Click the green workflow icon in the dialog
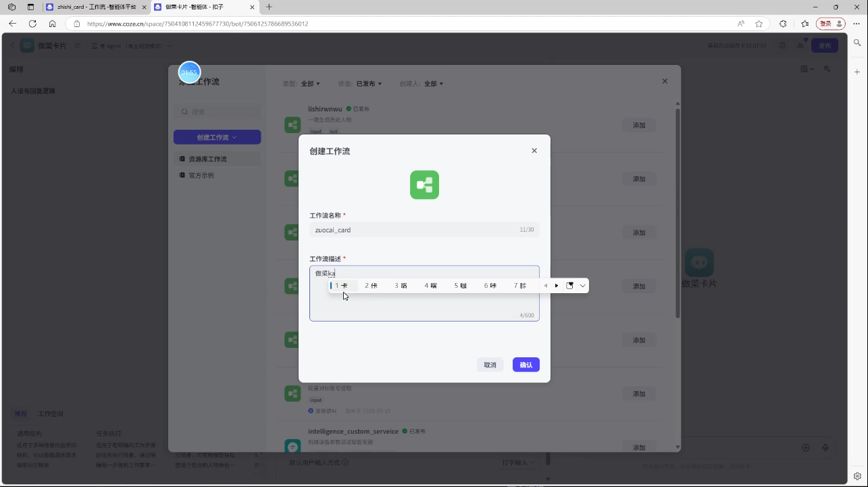The width and height of the screenshot is (868, 487). 424,184
